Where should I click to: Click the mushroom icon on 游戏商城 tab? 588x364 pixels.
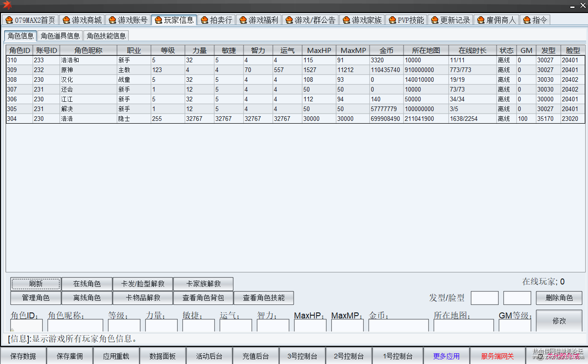tap(67, 20)
